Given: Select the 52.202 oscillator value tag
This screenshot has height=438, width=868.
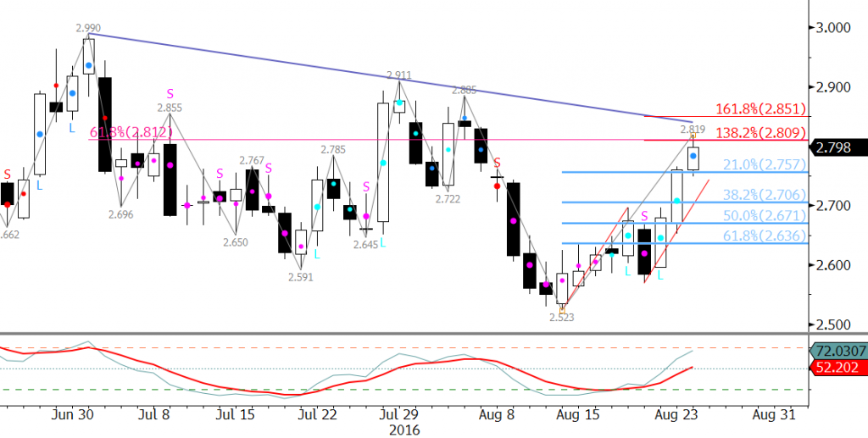Looking at the screenshot, I should (834, 367).
